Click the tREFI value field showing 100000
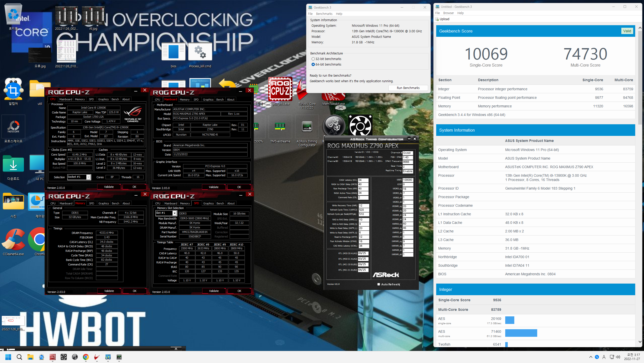Screen dimensions: 644x363 [408, 180]
